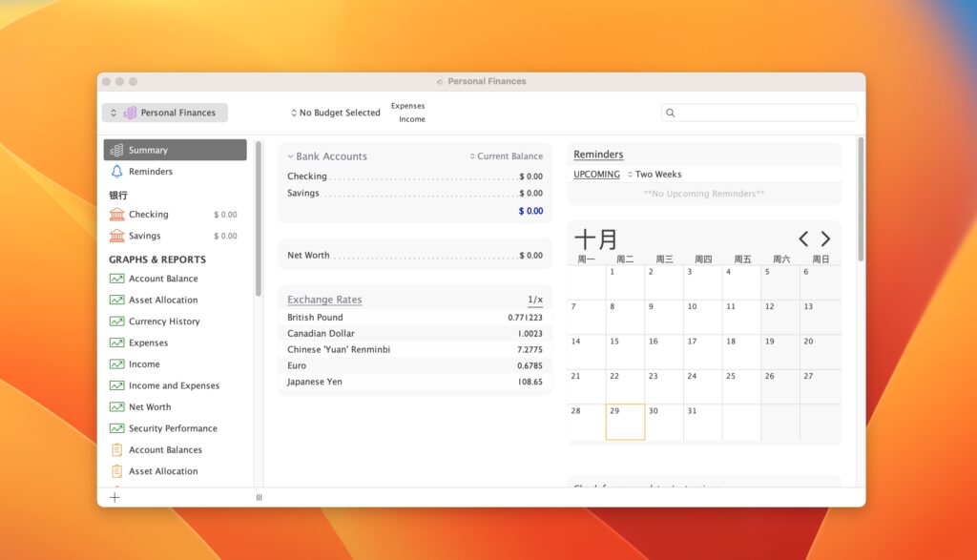Viewport: 977px width, 560px height.
Task: Select Summary in the sidebar
Action: (x=175, y=150)
